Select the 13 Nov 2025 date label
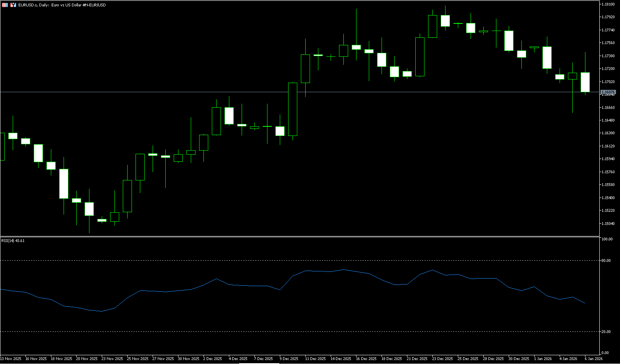 click(11, 358)
